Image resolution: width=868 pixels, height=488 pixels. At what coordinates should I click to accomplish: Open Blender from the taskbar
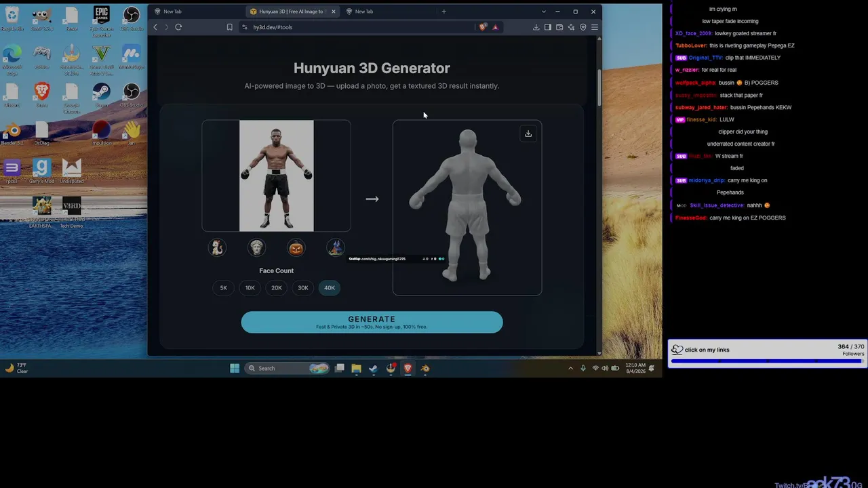pos(425,368)
